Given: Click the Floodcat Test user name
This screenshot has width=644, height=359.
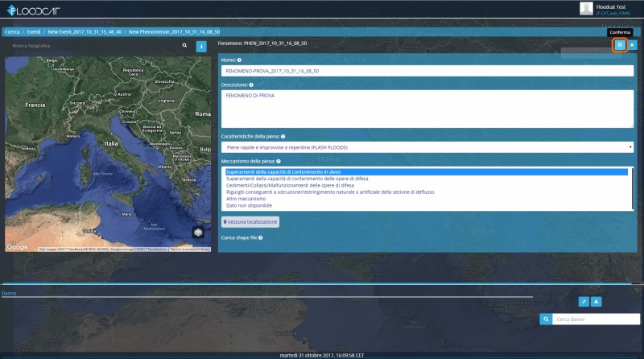Looking at the screenshot, I should (611, 7).
